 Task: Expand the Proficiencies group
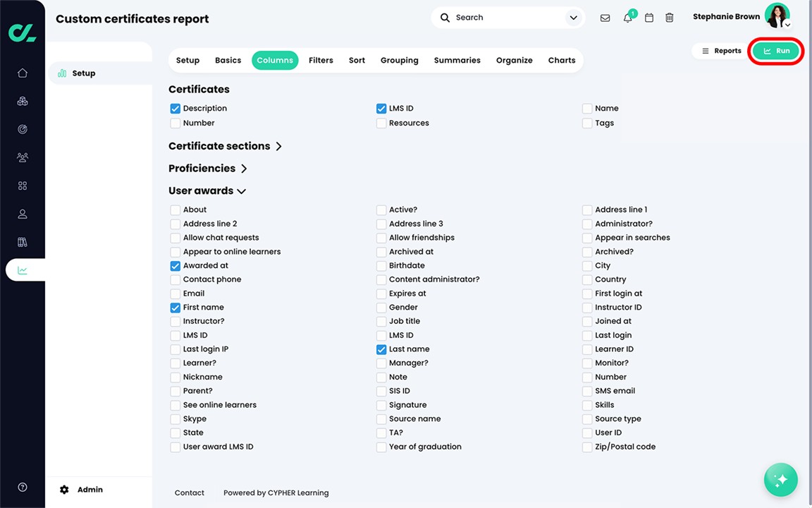pyautogui.click(x=244, y=169)
